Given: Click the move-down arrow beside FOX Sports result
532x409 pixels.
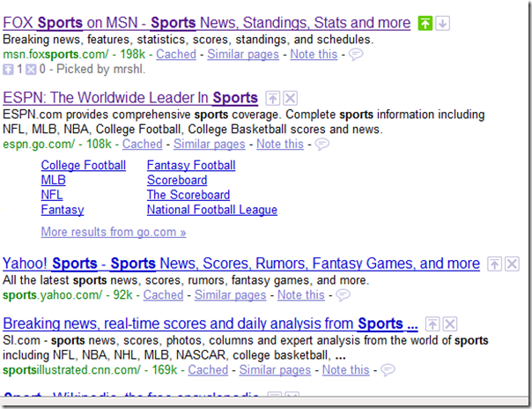Looking at the screenshot, I should coord(442,24).
